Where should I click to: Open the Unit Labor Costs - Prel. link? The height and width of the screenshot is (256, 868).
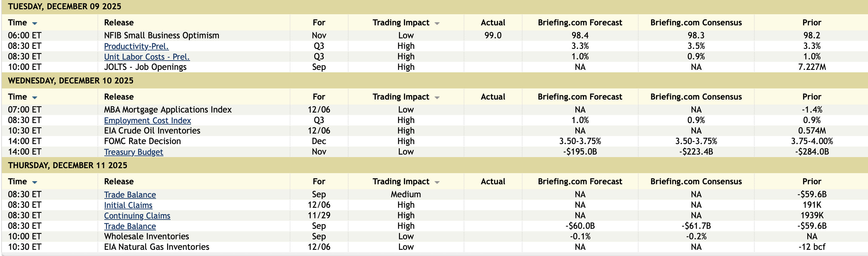147,57
